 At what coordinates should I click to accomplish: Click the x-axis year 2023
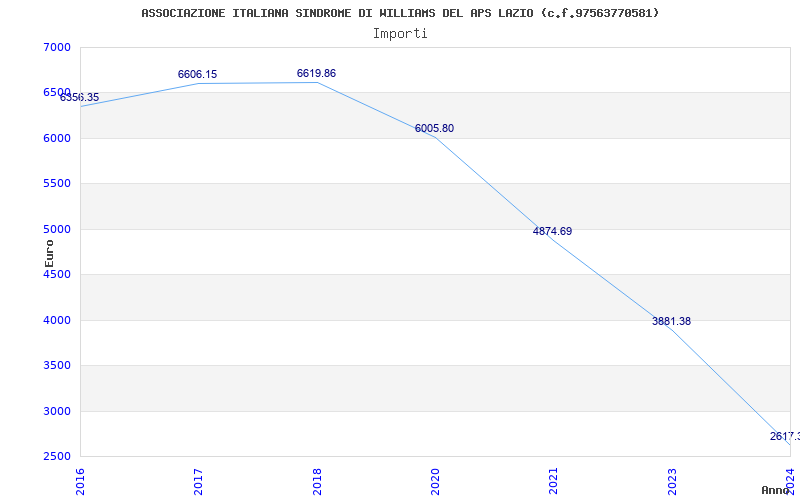point(672,482)
